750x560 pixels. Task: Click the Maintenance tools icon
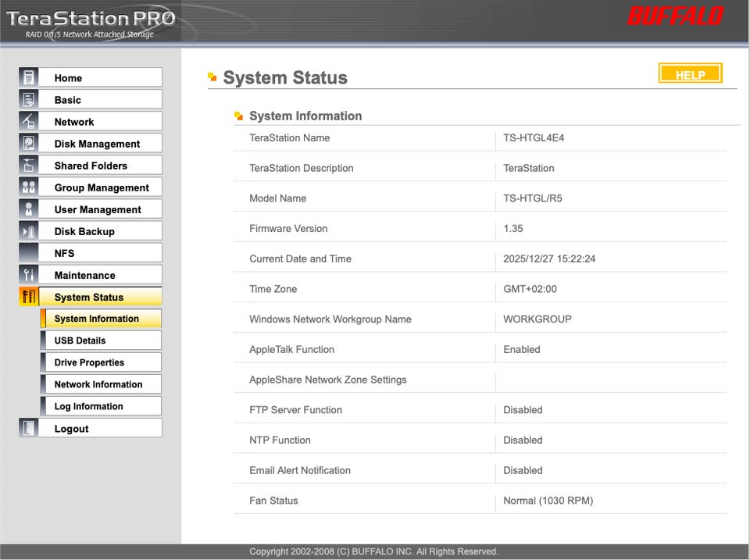29,274
